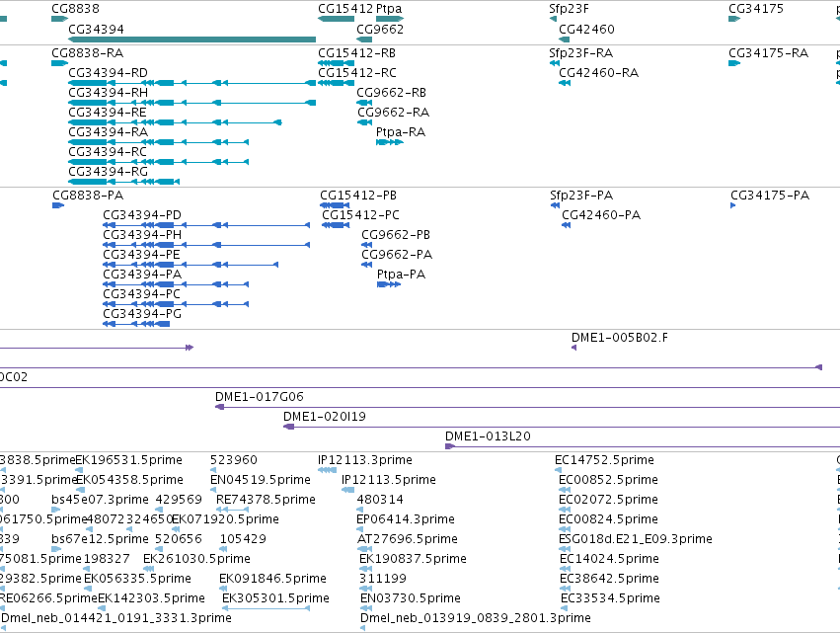Select clone DME1-017G06

point(260,397)
